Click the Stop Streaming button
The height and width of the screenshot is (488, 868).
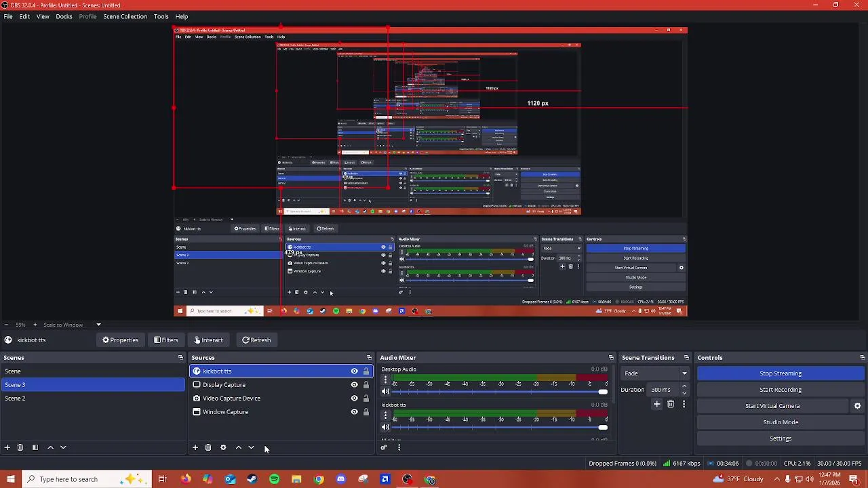pos(781,373)
